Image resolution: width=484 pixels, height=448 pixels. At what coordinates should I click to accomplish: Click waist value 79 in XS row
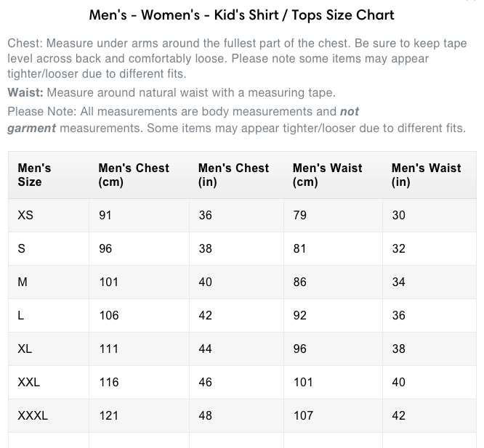tap(300, 216)
